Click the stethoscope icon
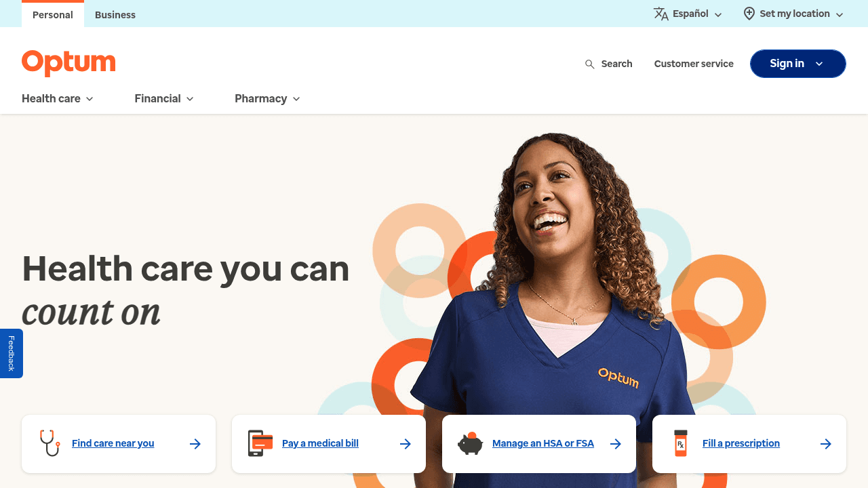Screen dimensions: 868x488 point(50,443)
